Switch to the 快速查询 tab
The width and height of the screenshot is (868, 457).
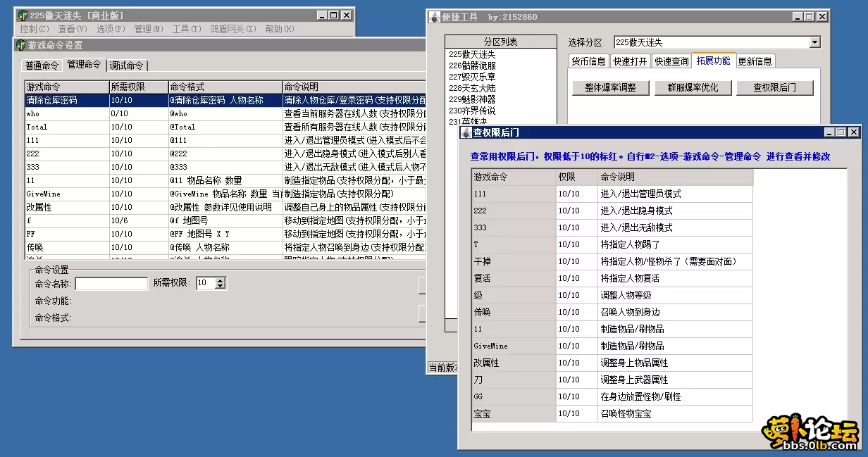point(671,61)
